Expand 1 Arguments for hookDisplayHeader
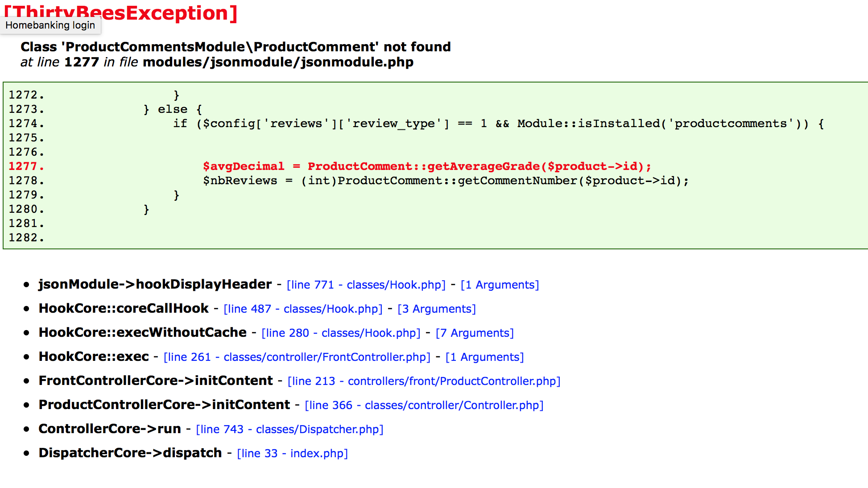Screen dimensions: 868x488 (x=500, y=285)
